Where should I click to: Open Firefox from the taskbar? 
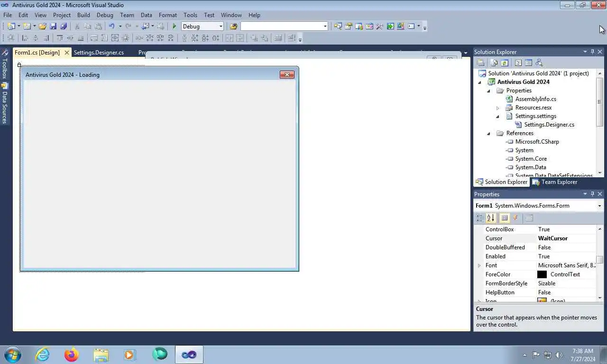coord(72,355)
